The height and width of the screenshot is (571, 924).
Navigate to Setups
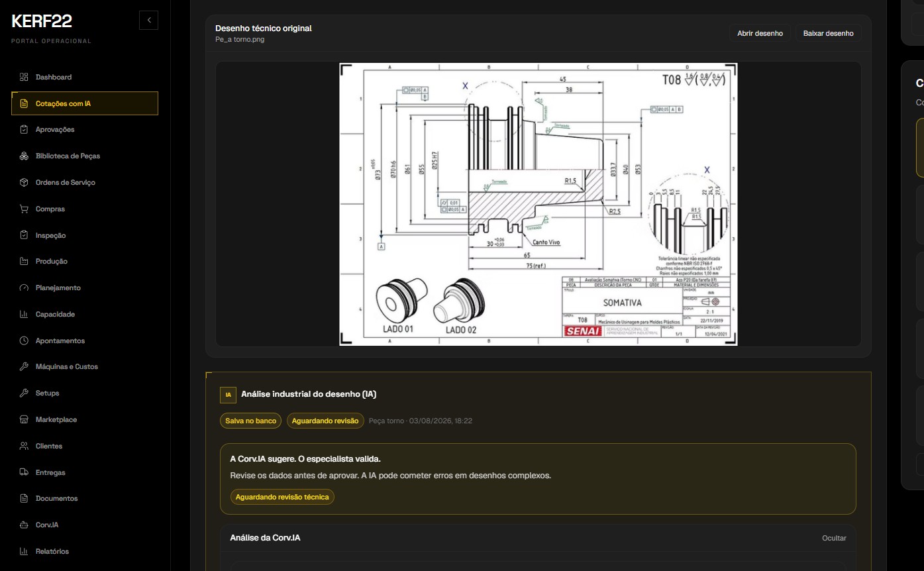85,393
